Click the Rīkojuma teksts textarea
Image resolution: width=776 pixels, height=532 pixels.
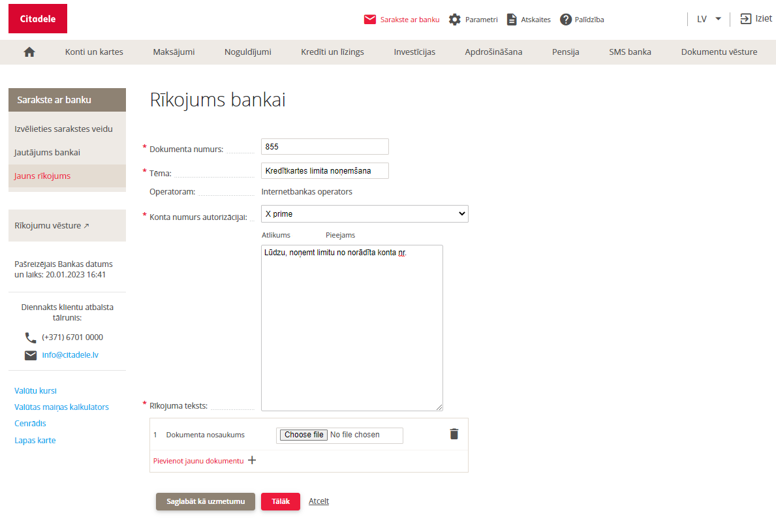(352, 328)
